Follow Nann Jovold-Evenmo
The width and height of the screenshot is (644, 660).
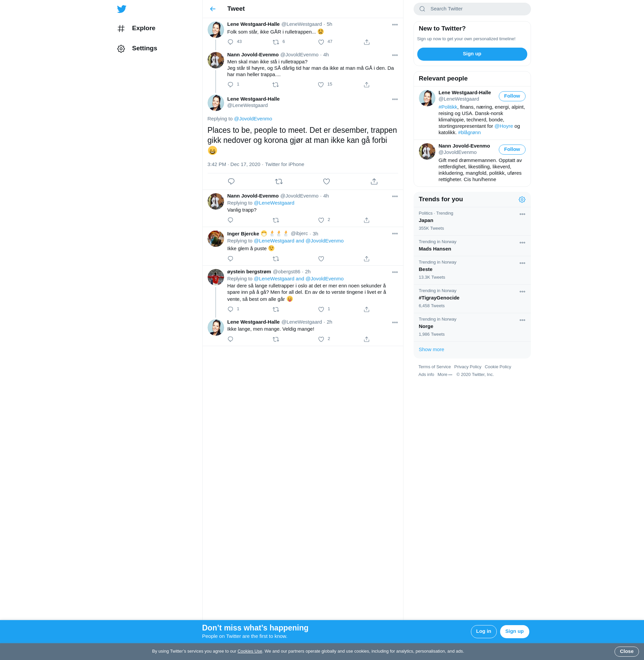click(x=512, y=150)
